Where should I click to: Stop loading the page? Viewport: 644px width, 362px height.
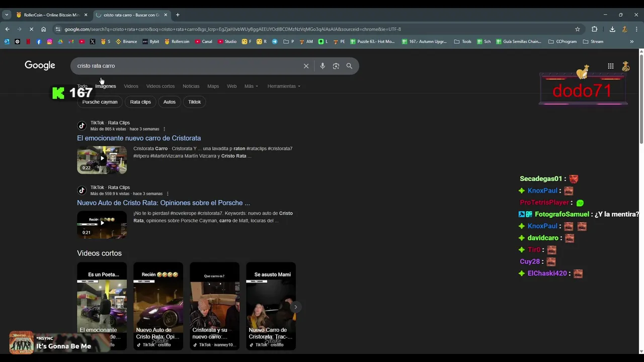click(31, 29)
